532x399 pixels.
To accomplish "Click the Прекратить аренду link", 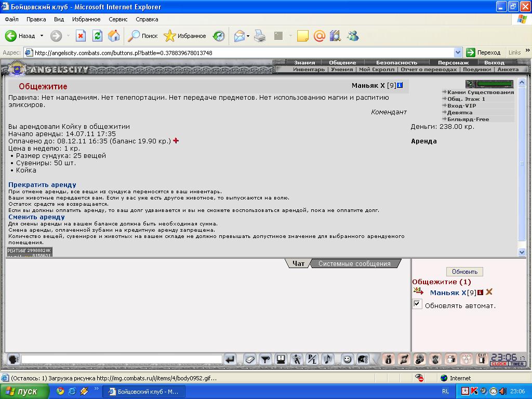I will pyautogui.click(x=42, y=185).
